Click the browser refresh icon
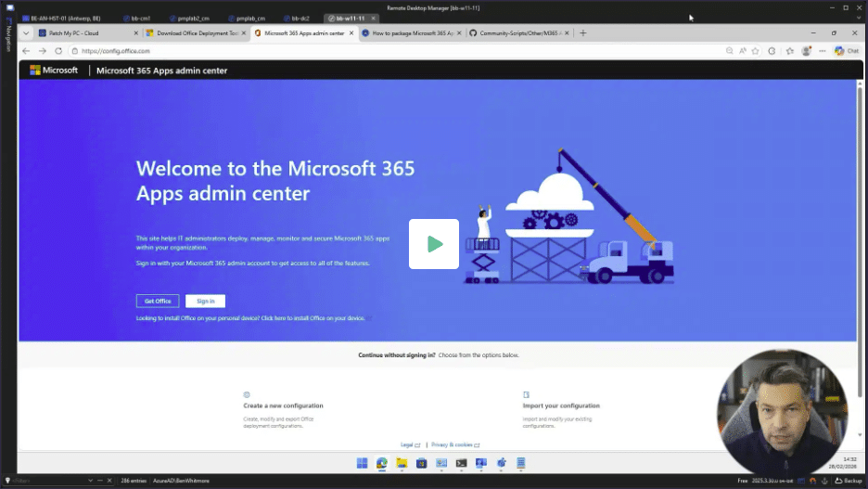868x489 pixels. 58,51
